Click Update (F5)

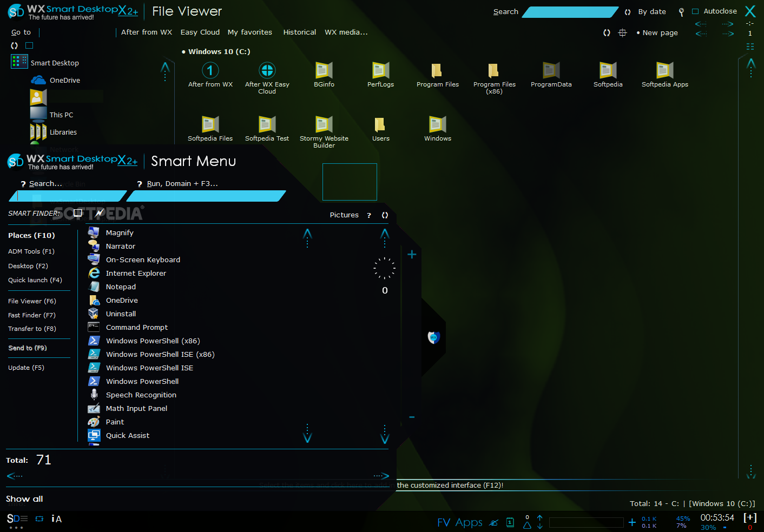coord(26,368)
